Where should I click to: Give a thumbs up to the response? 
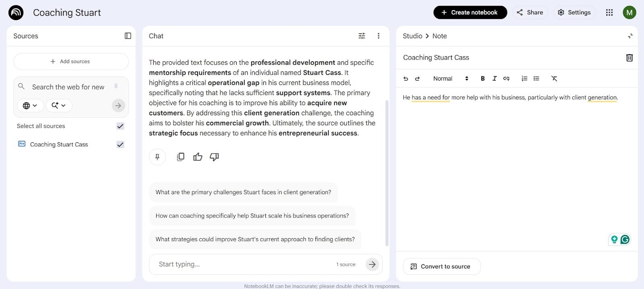pos(197,157)
